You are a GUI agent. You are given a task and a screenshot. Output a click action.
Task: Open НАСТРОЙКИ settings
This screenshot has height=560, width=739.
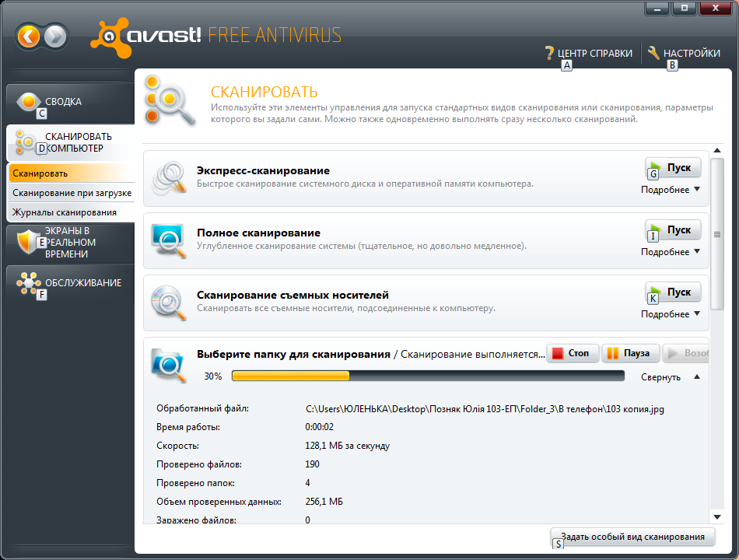pos(692,53)
